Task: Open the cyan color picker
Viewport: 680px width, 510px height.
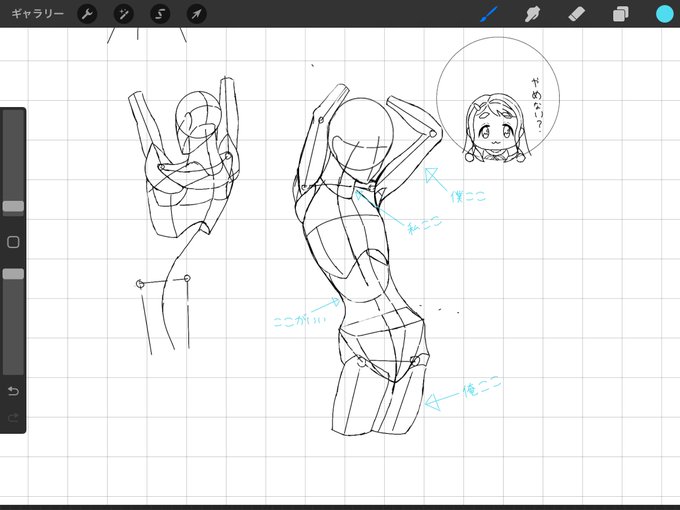Action: 664,14
